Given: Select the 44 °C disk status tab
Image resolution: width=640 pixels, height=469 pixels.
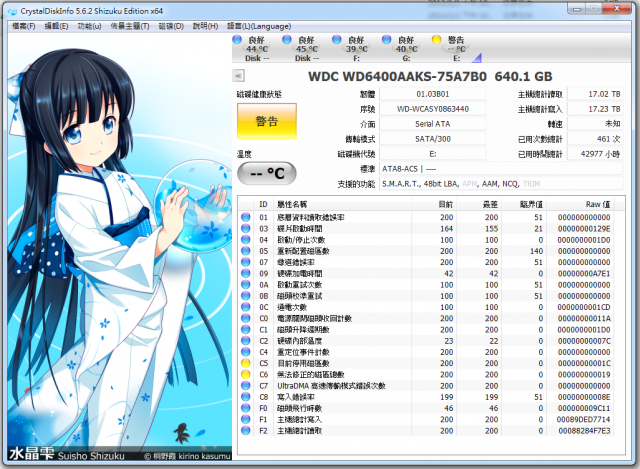Looking at the screenshot, I should [257, 49].
